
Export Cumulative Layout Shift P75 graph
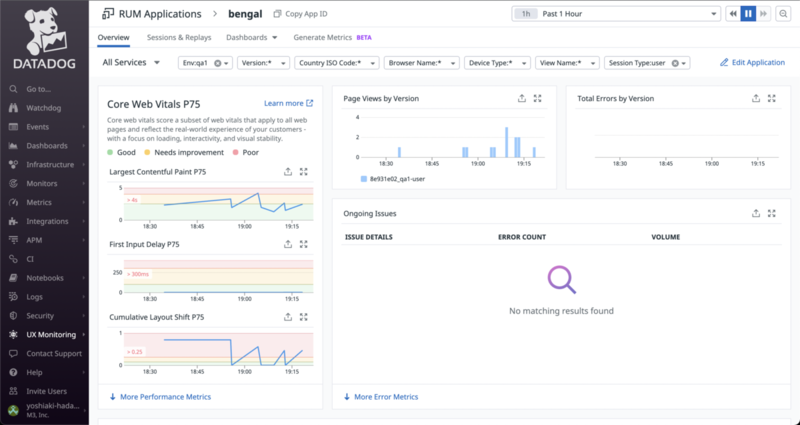tap(288, 317)
